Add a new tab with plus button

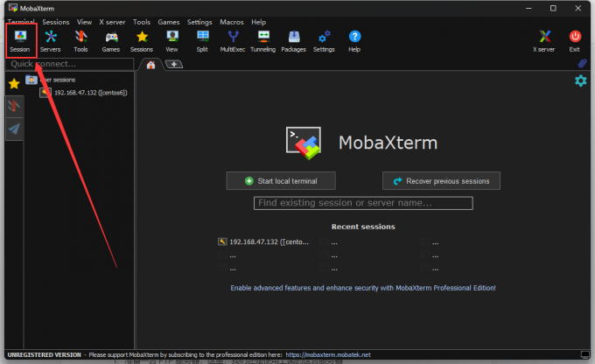tap(174, 65)
